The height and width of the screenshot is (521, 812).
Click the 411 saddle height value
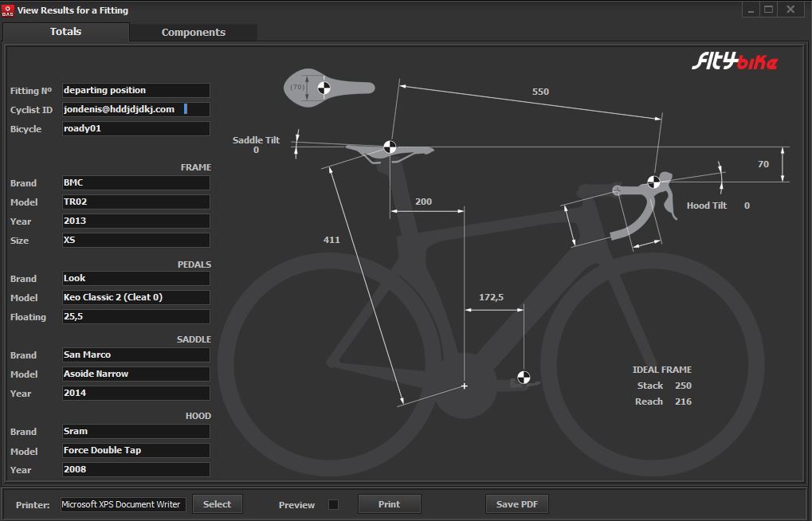(x=331, y=240)
